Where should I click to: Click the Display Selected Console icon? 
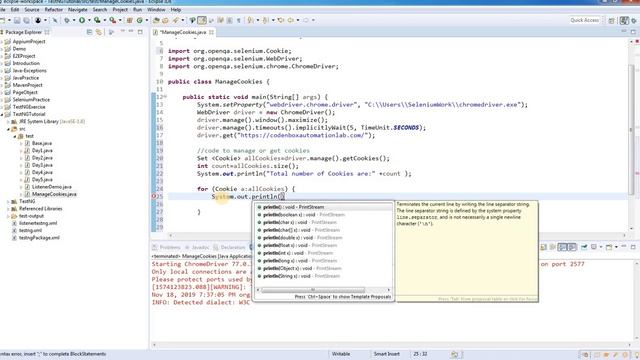point(594,247)
